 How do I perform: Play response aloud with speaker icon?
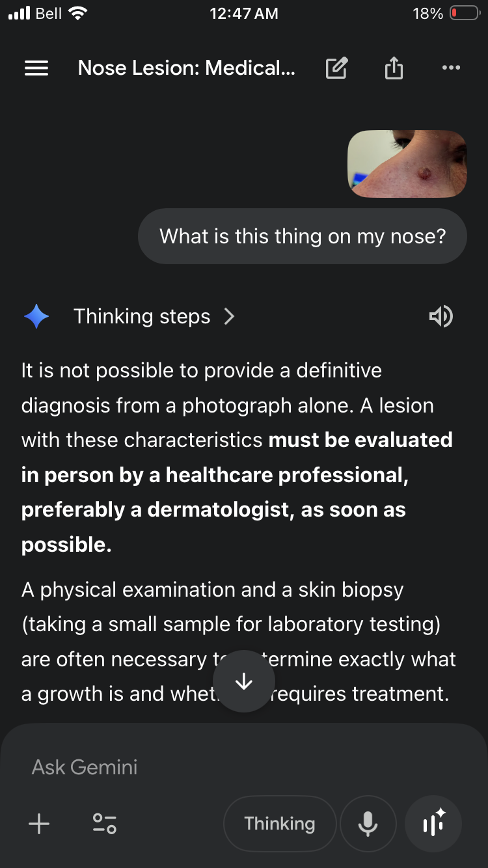pos(441,316)
